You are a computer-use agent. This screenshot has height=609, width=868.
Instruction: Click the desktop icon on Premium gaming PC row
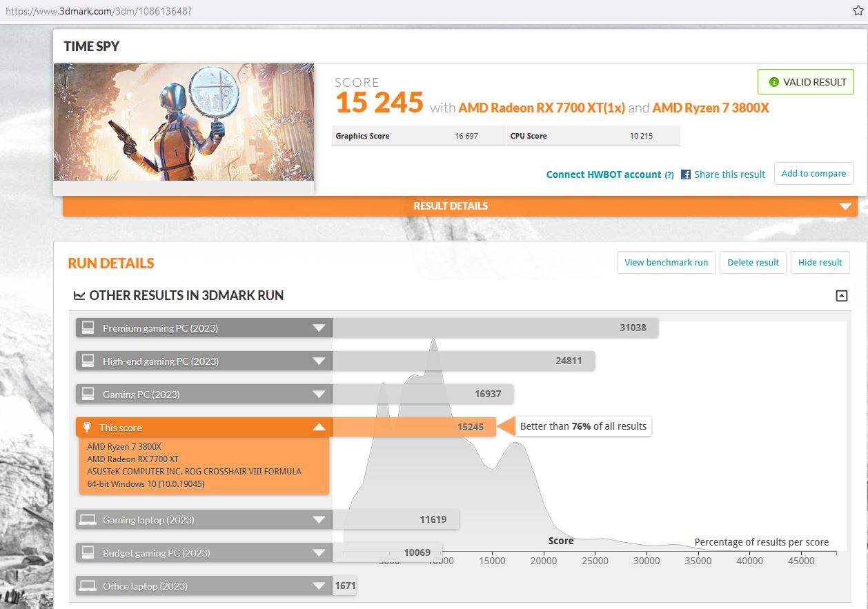coord(88,328)
